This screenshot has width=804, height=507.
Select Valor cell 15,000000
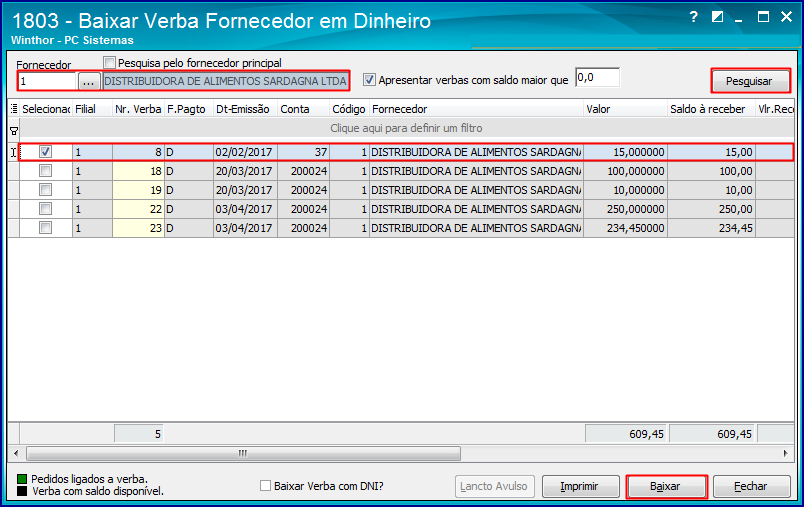tap(625, 152)
